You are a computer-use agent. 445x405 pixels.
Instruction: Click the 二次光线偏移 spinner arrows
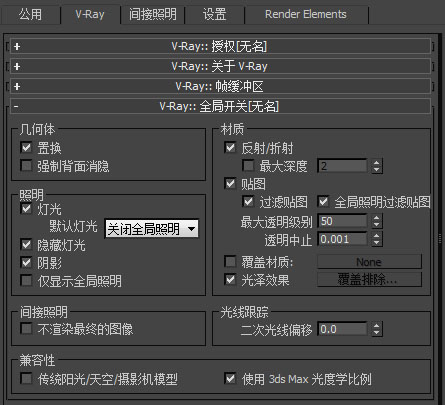tap(376, 329)
